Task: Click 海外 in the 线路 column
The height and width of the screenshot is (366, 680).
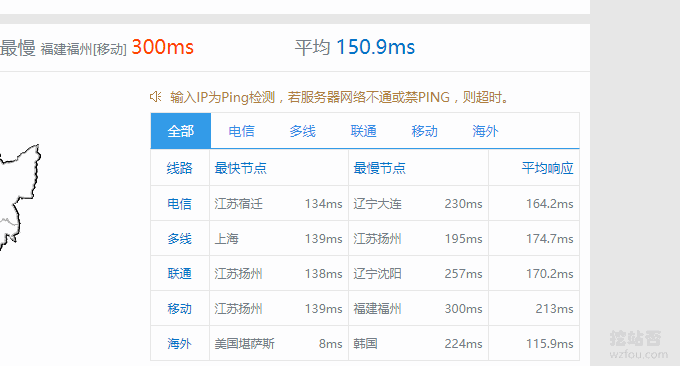Action: coord(180,344)
